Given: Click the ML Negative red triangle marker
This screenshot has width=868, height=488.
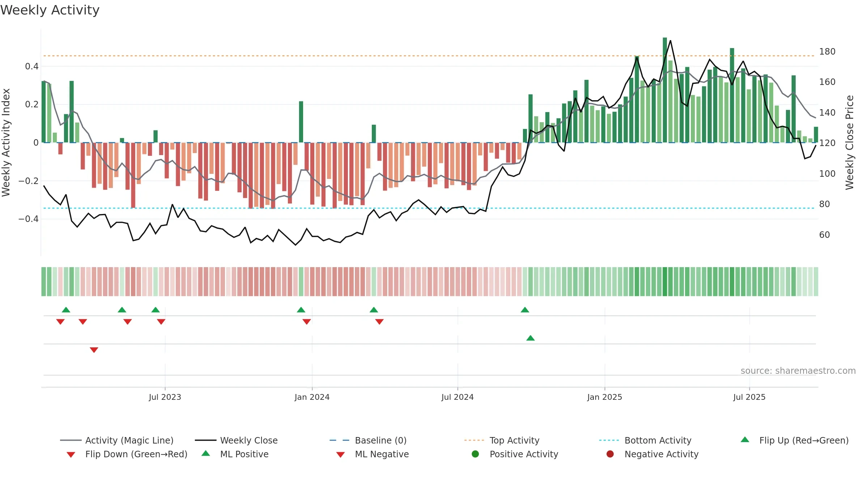Looking at the screenshot, I should pos(94,350).
